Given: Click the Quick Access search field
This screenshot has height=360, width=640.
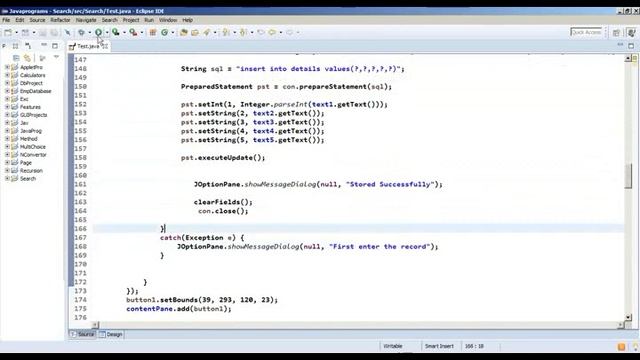Looking at the screenshot, I should coord(587,32).
